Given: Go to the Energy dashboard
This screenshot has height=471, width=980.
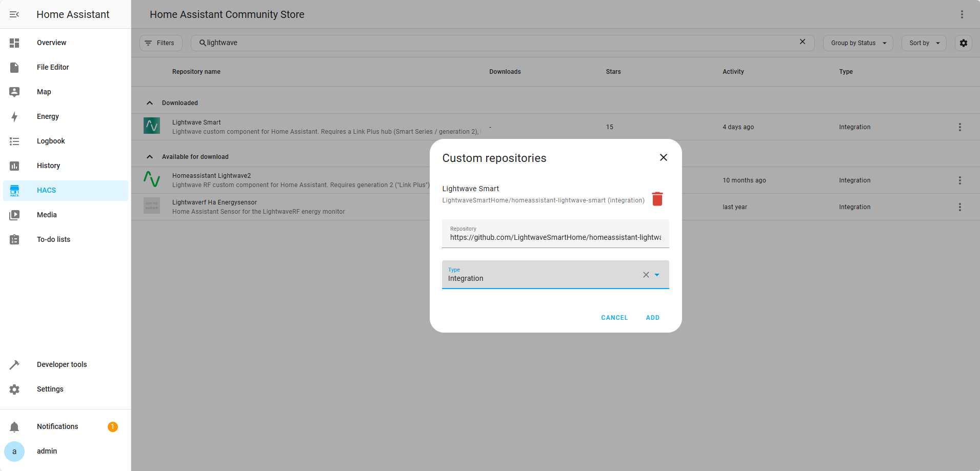Looking at the screenshot, I should 48,116.
